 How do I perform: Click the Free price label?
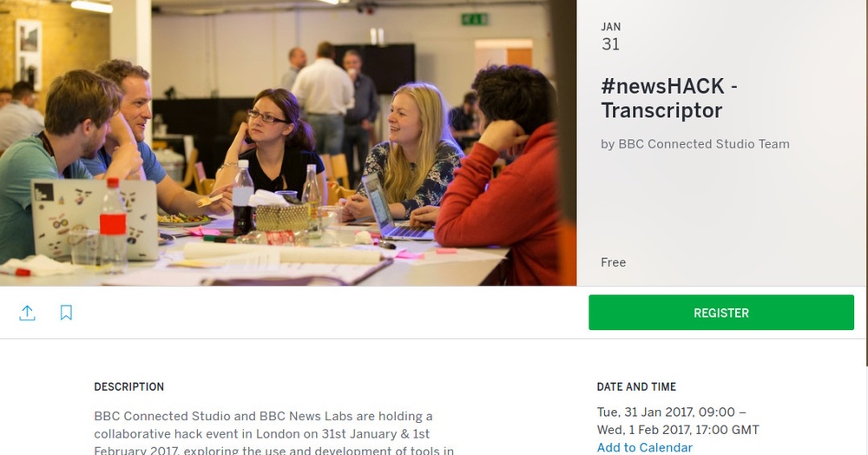614,262
